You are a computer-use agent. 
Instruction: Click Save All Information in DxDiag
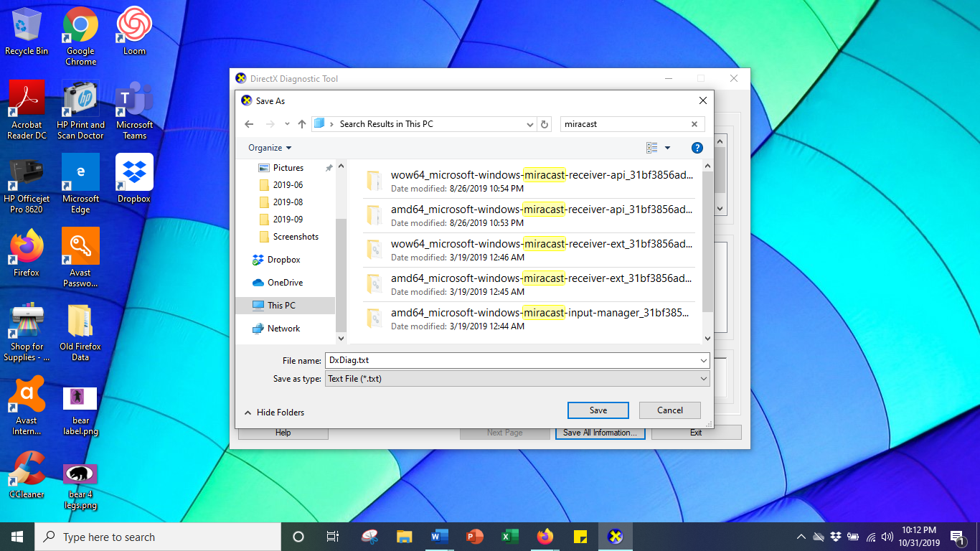point(600,433)
